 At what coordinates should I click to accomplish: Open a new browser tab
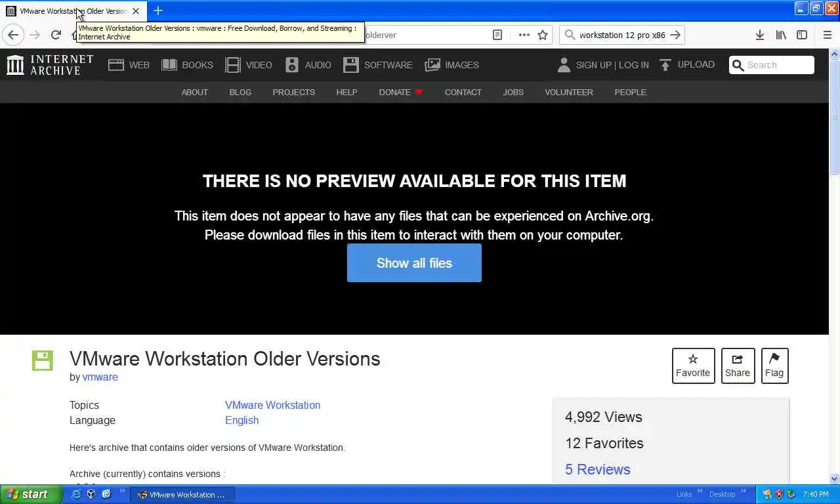[x=158, y=10]
